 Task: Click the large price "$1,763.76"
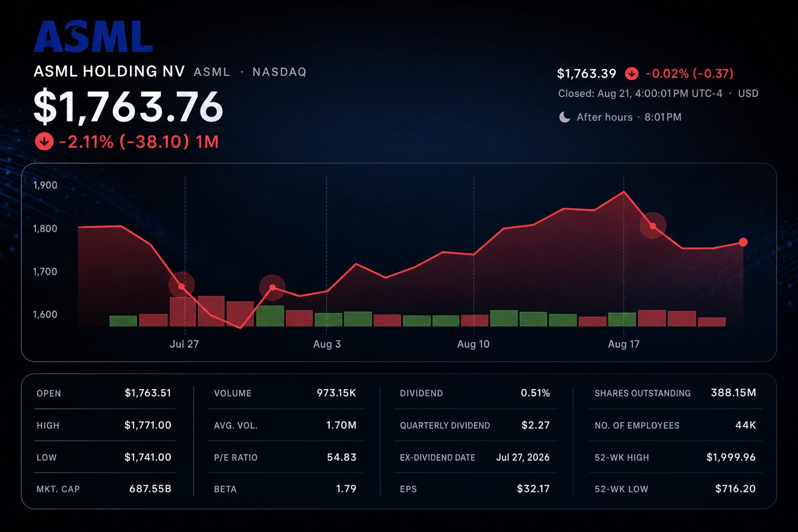tap(128, 107)
